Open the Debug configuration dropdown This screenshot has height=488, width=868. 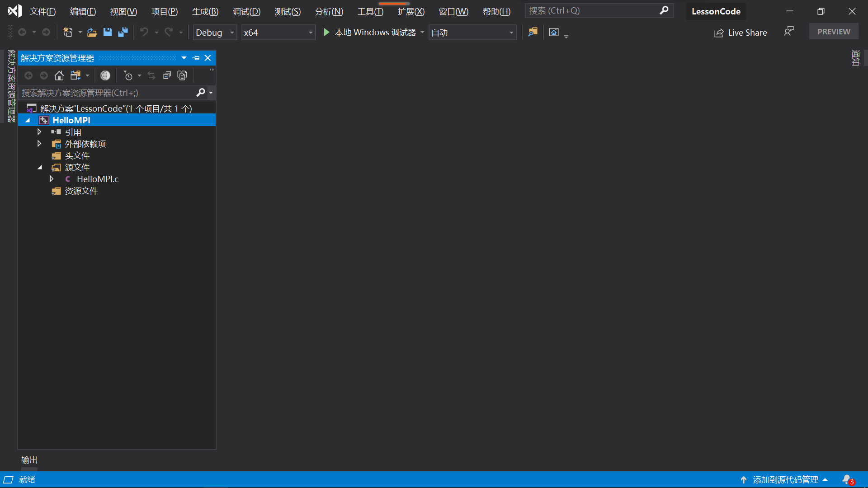(x=215, y=33)
